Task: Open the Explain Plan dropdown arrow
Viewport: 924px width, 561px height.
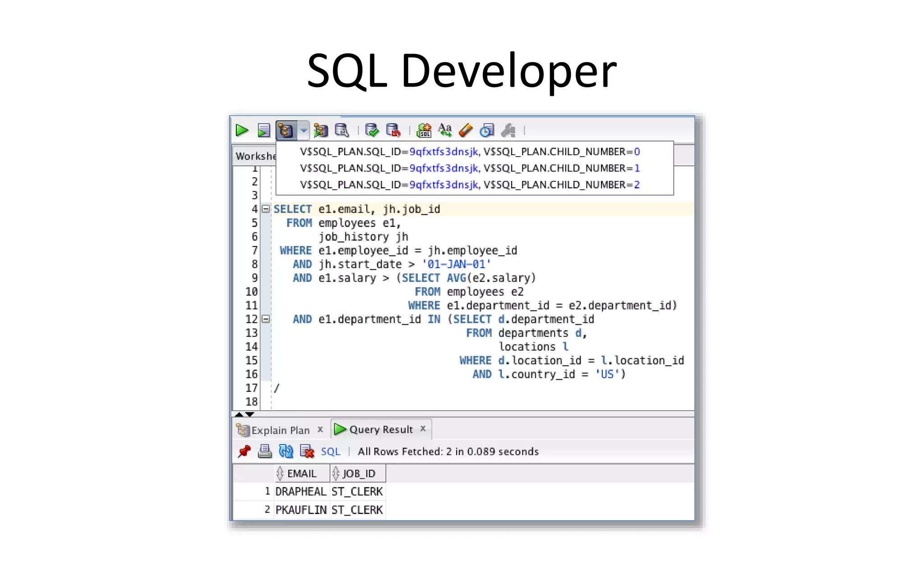Action: click(x=304, y=131)
